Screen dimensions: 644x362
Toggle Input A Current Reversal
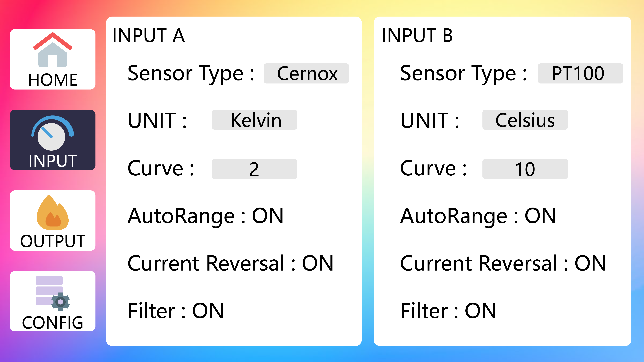pos(318,263)
